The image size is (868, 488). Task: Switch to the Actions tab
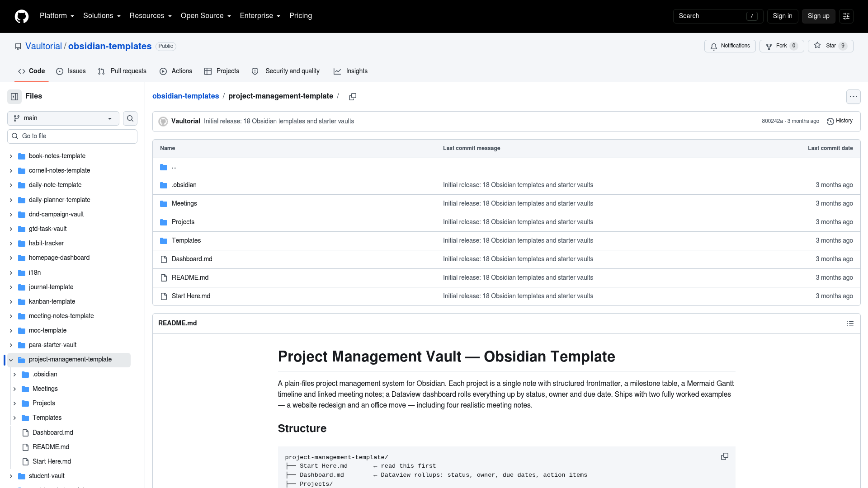point(176,71)
